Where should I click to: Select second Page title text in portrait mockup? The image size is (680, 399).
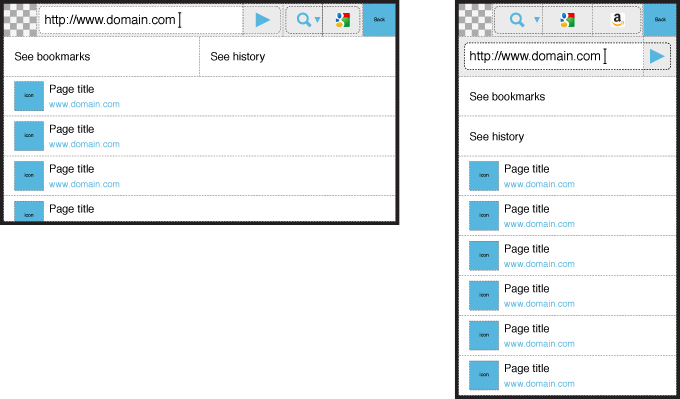pos(526,209)
